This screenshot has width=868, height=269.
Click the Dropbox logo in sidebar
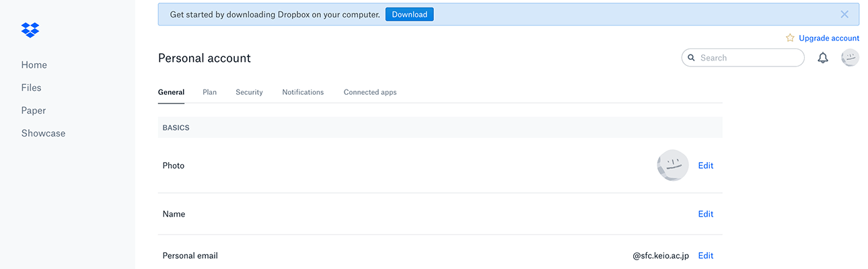tap(30, 30)
